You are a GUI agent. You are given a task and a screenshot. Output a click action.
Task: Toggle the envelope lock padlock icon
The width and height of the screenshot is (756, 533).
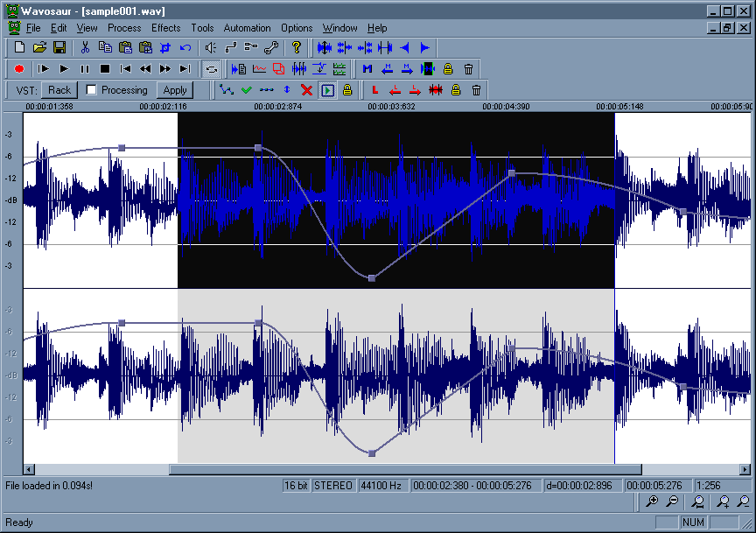(347, 90)
